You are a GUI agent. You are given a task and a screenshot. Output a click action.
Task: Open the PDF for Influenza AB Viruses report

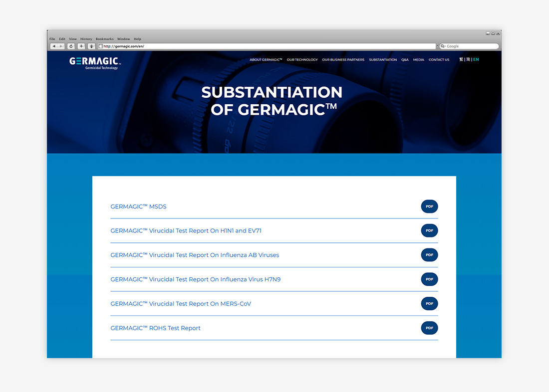[429, 255]
